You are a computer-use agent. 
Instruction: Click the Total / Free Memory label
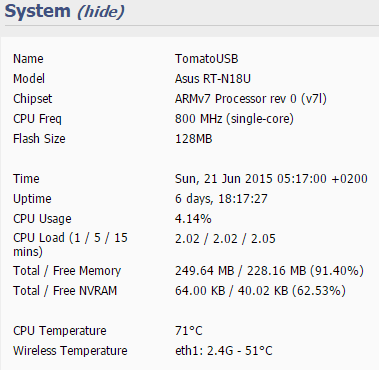[67, 271]
